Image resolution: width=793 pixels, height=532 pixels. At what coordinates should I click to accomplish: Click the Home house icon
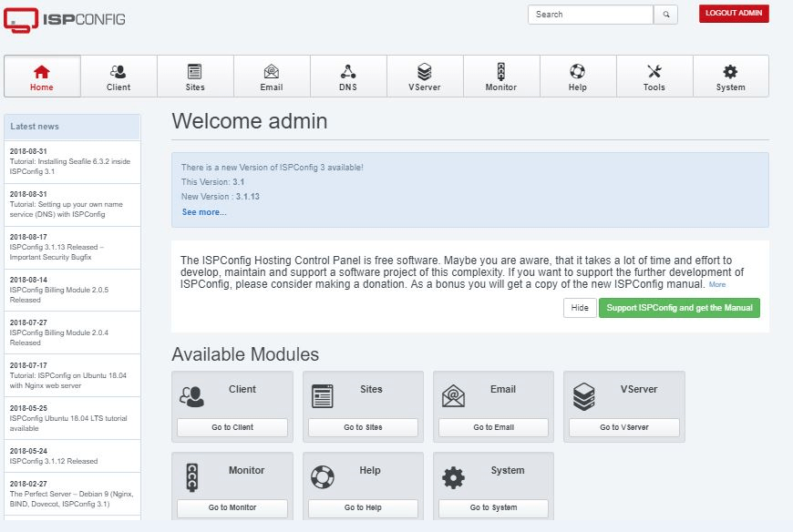pyautogui.click(x=41, y=72)
